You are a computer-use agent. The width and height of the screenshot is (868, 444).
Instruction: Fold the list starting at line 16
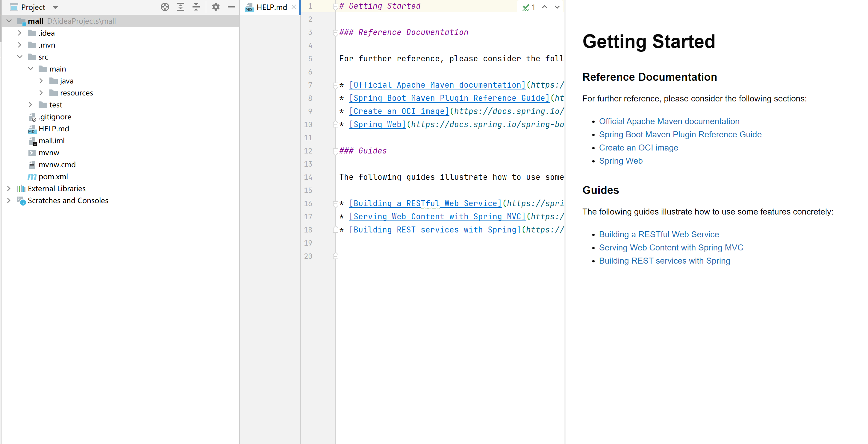coord(335,204)
